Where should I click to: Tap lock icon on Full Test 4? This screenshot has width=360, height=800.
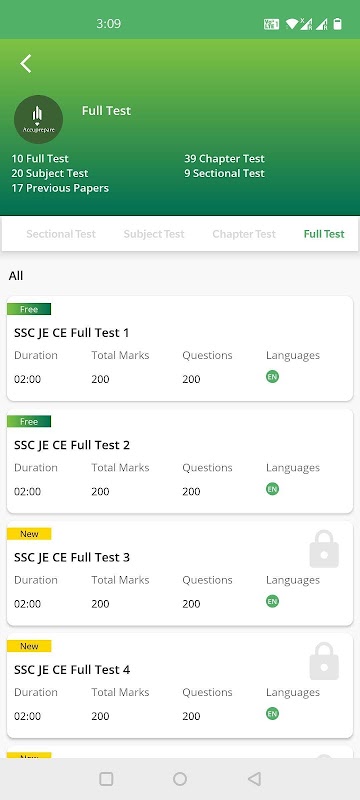pos(324,661)
